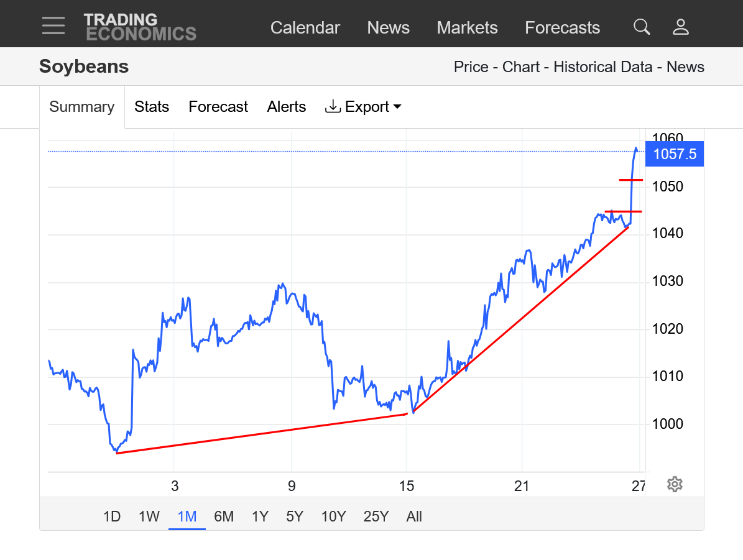Select the 1Y time range
Viewport: 743px width, 560px height.
point(260,516)
